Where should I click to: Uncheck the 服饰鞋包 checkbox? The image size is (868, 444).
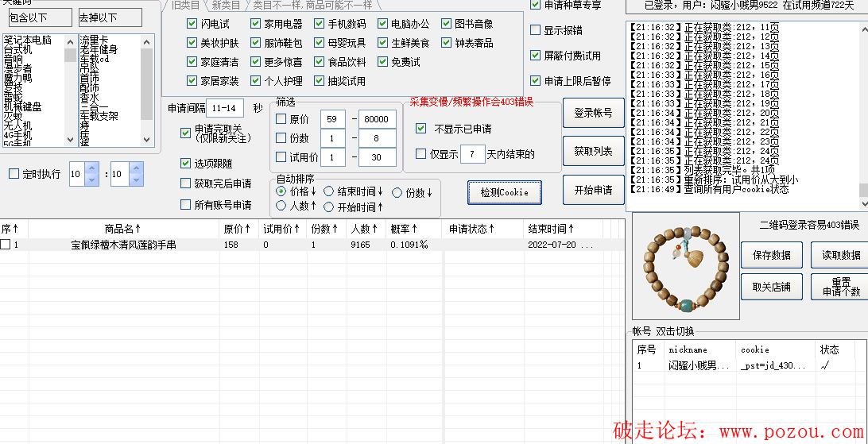(x=255, y=43)
